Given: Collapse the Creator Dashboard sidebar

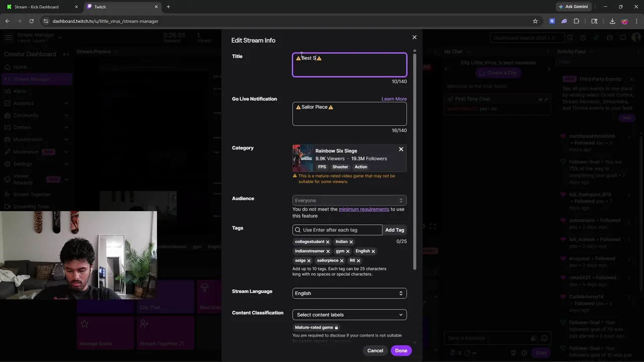Looking at the screenshot, I should pos(65,54).
